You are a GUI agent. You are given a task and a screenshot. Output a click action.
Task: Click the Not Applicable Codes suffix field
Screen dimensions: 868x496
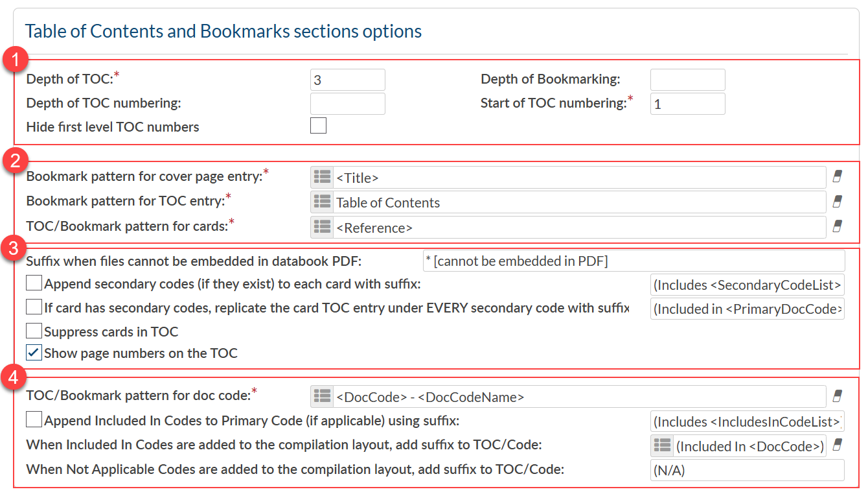pos(747,471)
